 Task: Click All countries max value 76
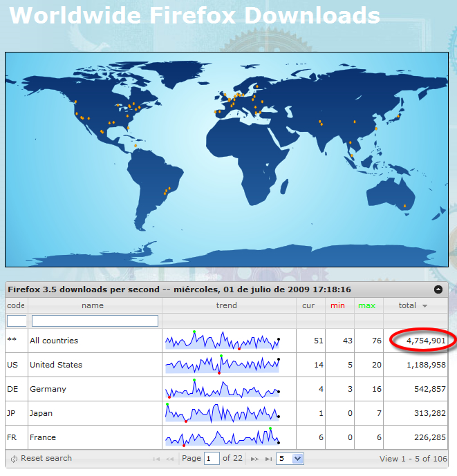coord(377,341)
